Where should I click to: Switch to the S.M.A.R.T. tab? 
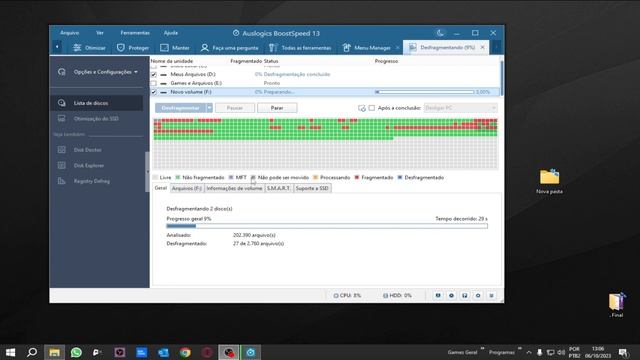[279, 188]
